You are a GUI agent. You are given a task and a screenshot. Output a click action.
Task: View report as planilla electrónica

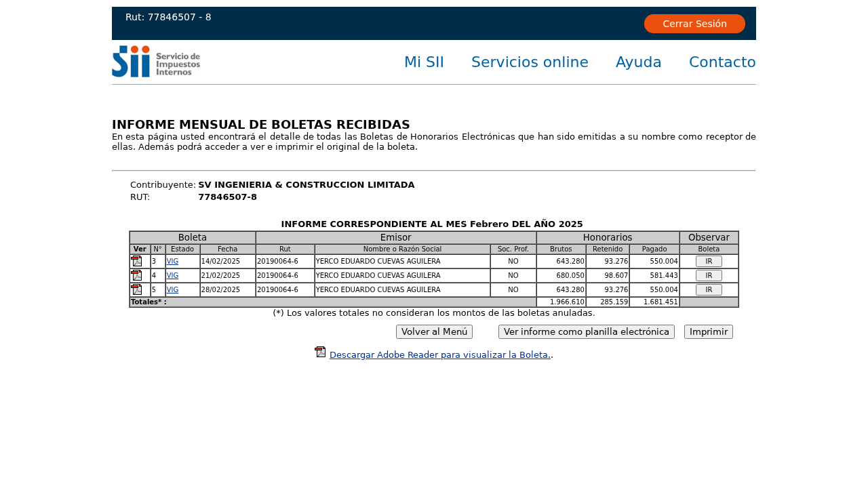[586, 332]
